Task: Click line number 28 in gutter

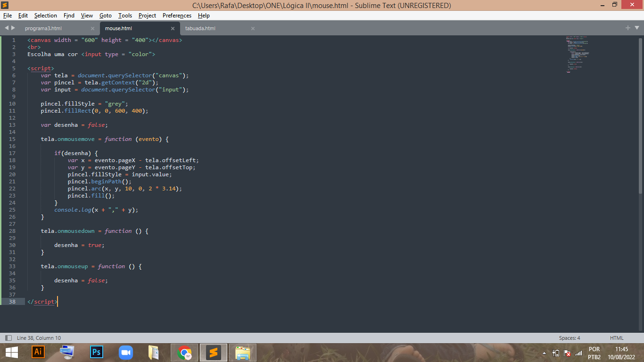Action: point(12,231)
